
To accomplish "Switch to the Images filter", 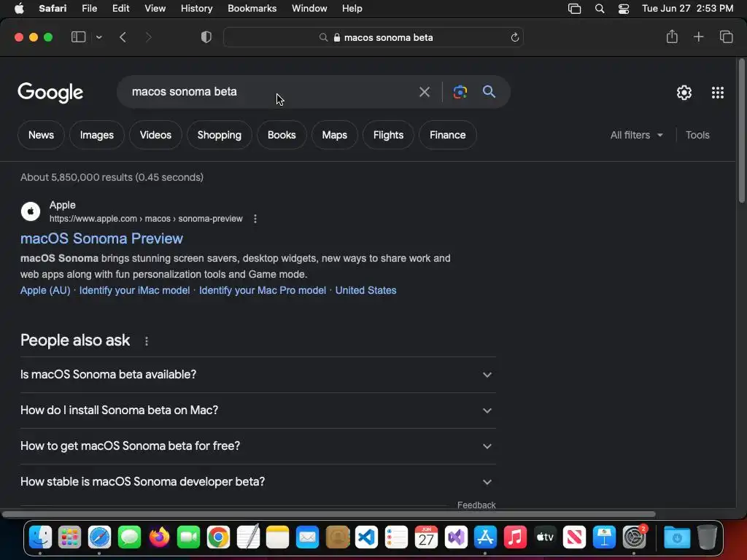I will (x=97, y=135).
